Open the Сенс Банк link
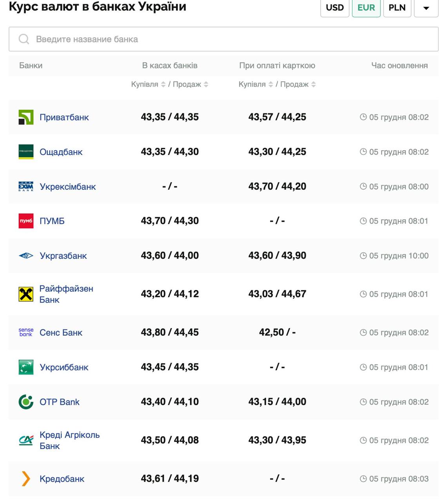The height and width of the screenshot is (502, 448). coord(61,333)
